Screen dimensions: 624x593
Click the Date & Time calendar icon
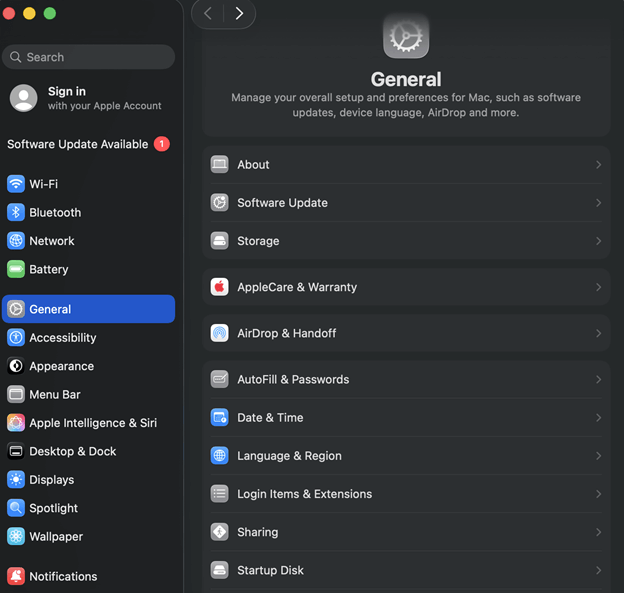pyautogui.click(x=220, y=418)
